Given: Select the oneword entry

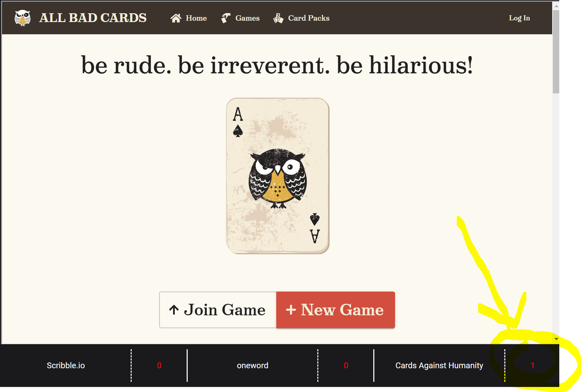Looking at the screenshot, I should tap(252, 366).
